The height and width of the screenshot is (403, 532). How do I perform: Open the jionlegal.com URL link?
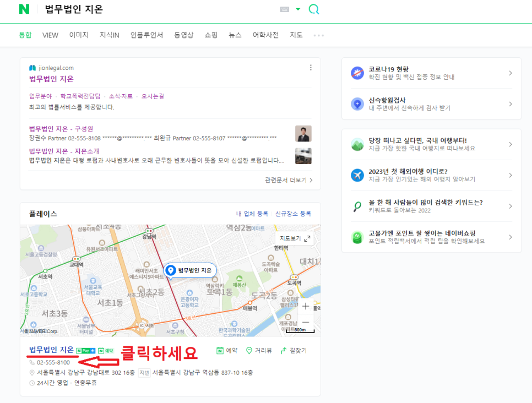56,68
